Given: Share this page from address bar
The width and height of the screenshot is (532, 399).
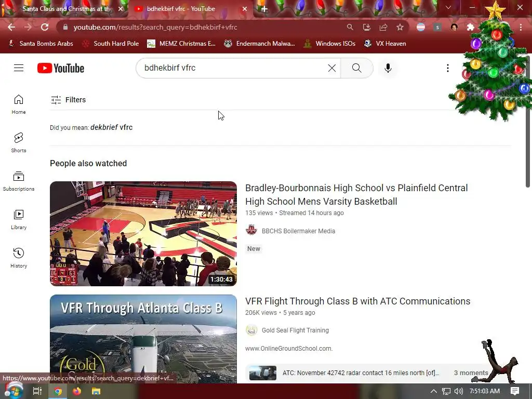Looking at the screenshot, I should [x=383, y=27].
